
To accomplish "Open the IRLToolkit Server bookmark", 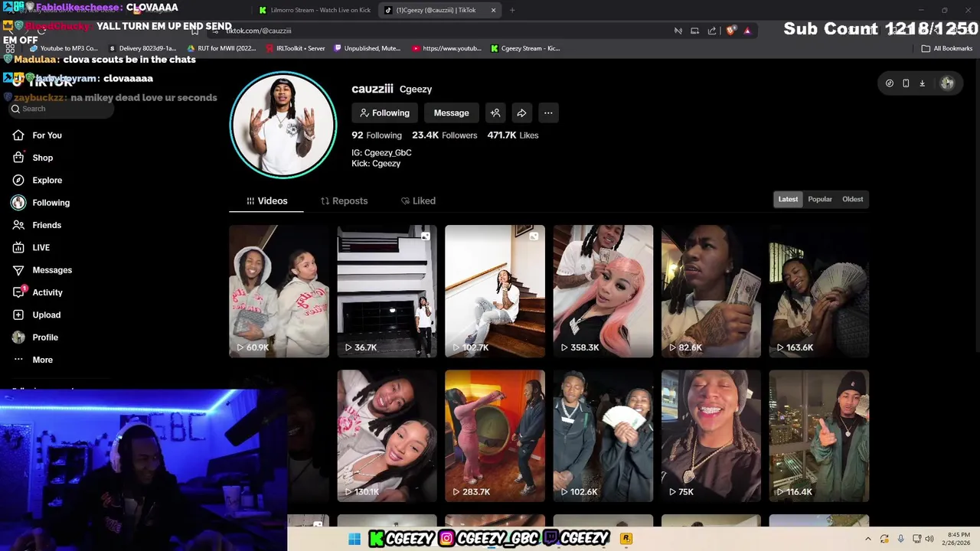I will (296, 48).
